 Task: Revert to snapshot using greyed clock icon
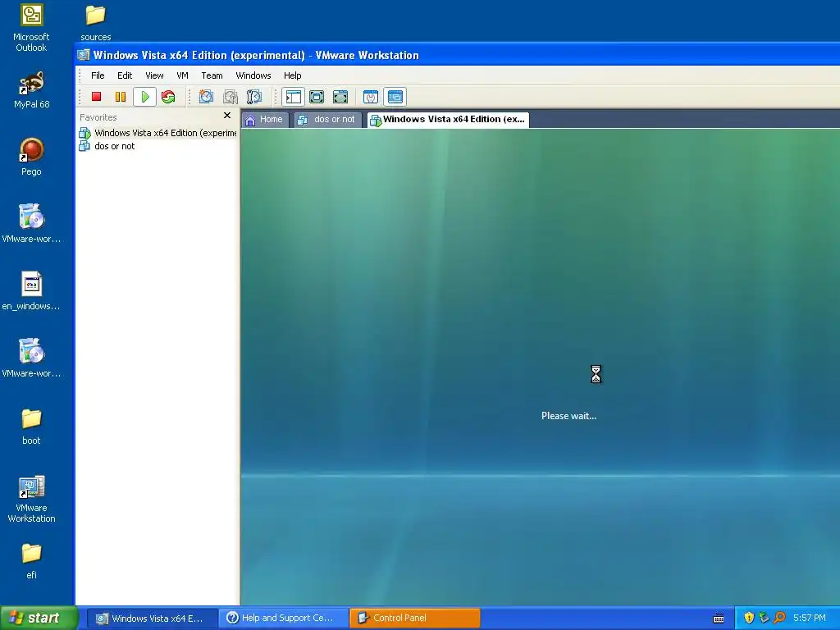(231, 97)
